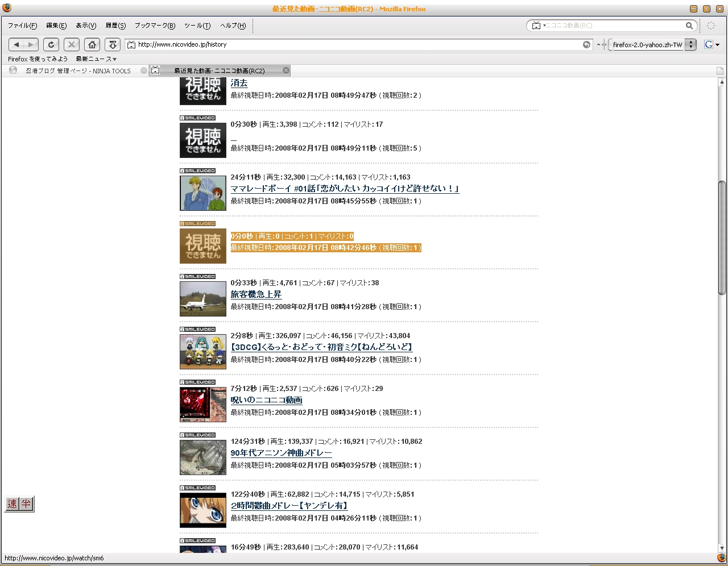Click the status bar URL text
Image resolution: width=728 pixels, height=566 pixels.
[x=54, y=558]
